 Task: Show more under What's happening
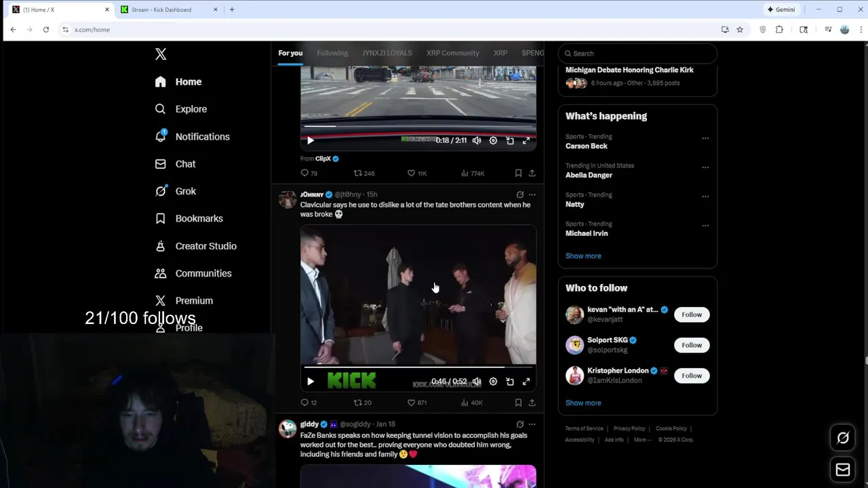pos(583,256)
